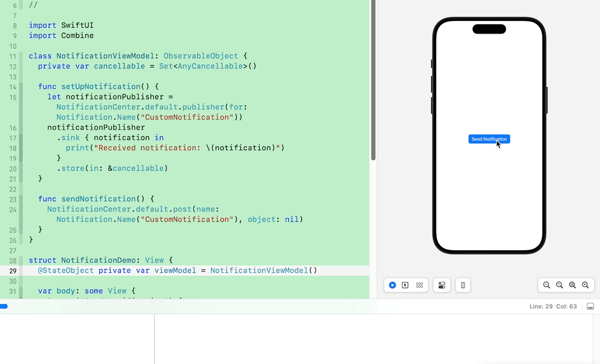Click the ObservableObject protocol name
The image size is (600, 364).
pyautogui.click(x=201, y=56)
